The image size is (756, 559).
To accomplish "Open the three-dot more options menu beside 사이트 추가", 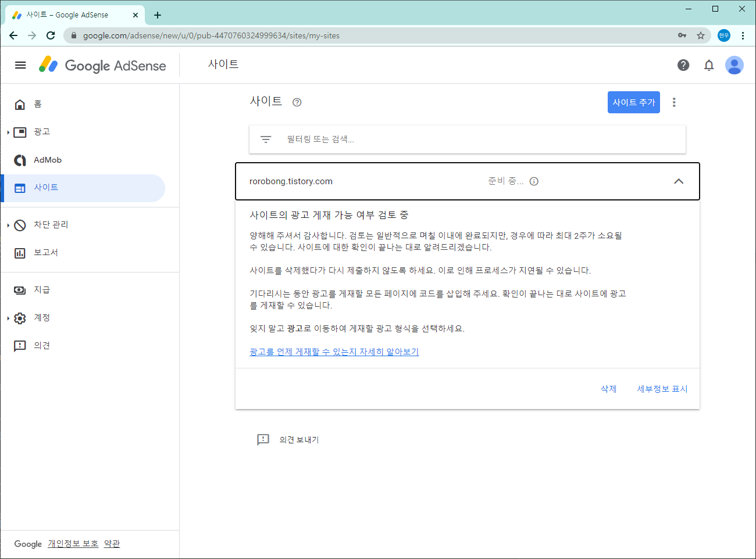I will pyautogui.click(x=674, y=102).
